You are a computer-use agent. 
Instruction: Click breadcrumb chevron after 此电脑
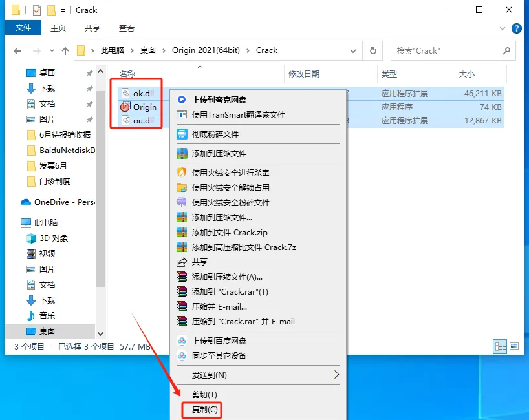point(132,50)
